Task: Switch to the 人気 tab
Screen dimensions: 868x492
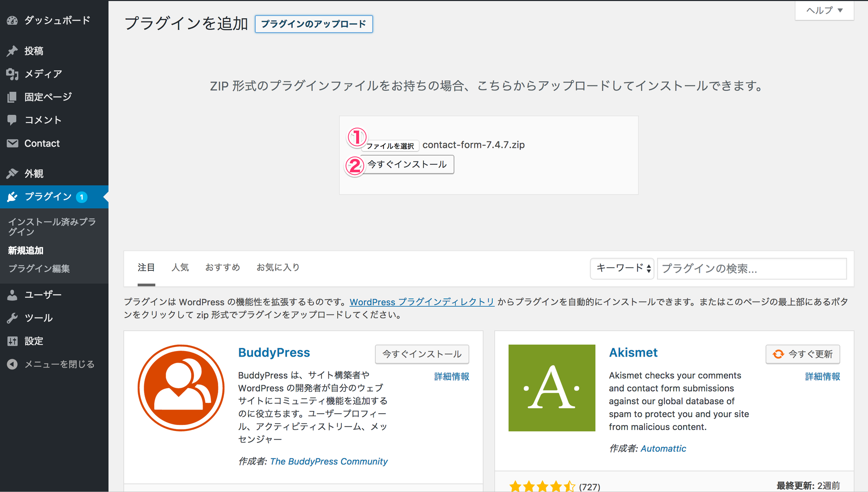Action: point(180,268)
